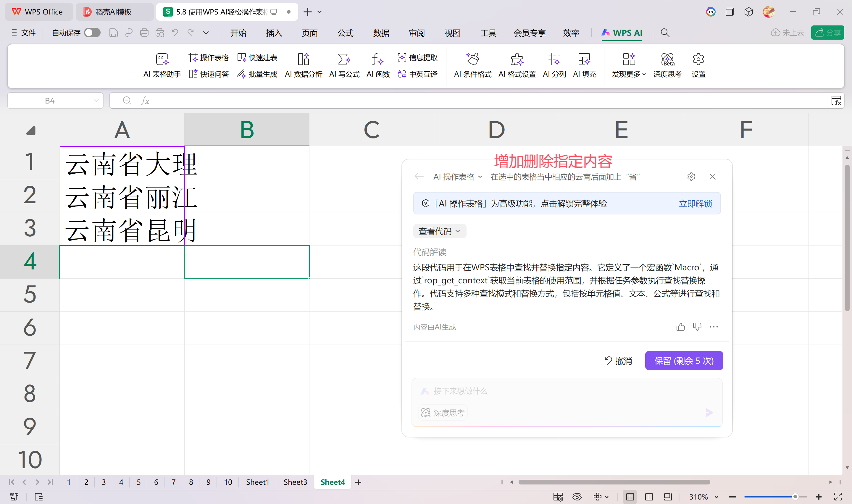Click the save icon in quick toolbar
This screenshot has width=852, height=504.
click(x=113, y=33)
